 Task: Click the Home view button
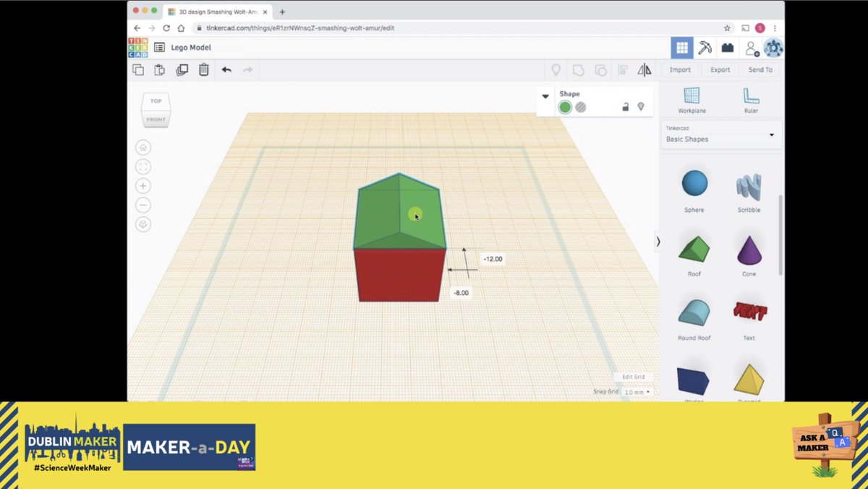(x=143, y=148)
